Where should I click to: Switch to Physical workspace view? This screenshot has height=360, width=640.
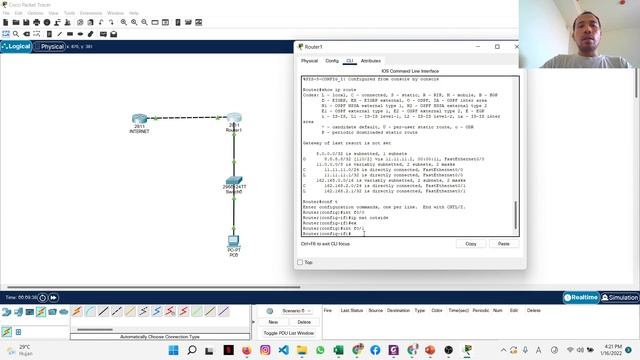point(50,47)
